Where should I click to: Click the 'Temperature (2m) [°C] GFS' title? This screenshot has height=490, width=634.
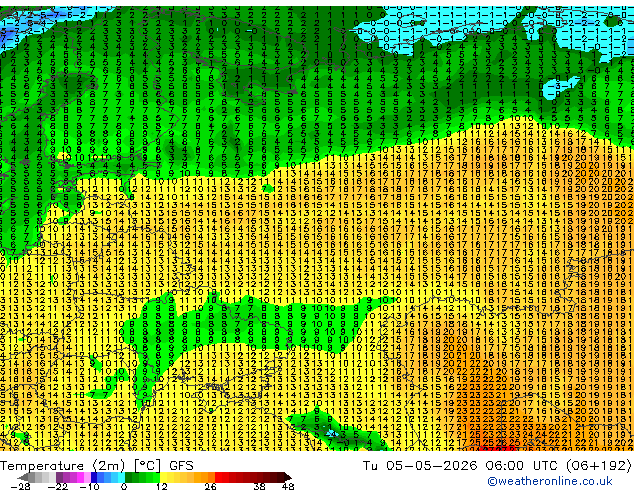(x=97, y=466)
